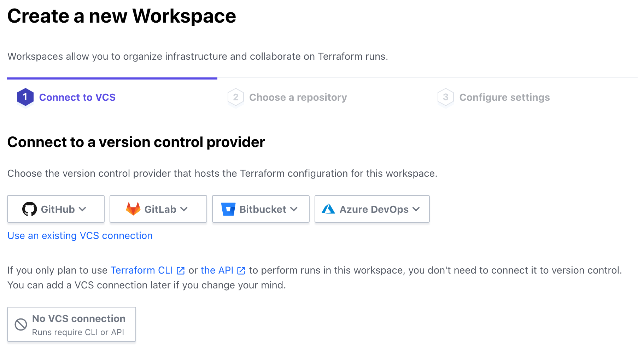Open the Bitbucket dropdown chevron

[x=294, y=209]
